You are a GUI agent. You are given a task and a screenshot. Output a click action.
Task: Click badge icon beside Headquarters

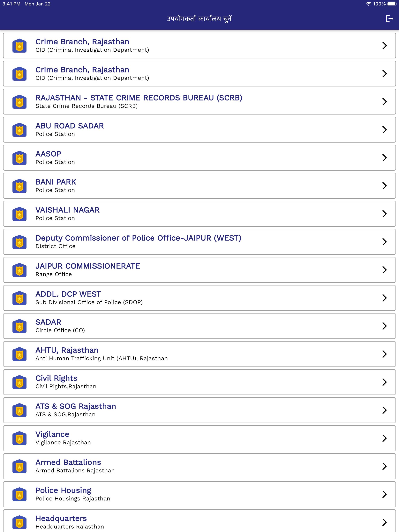tap(19, 522)
